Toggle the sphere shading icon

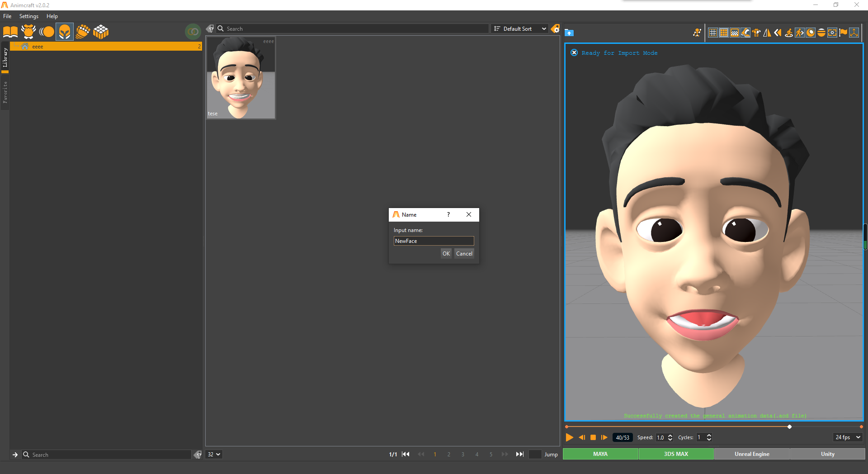coord(811,33)
